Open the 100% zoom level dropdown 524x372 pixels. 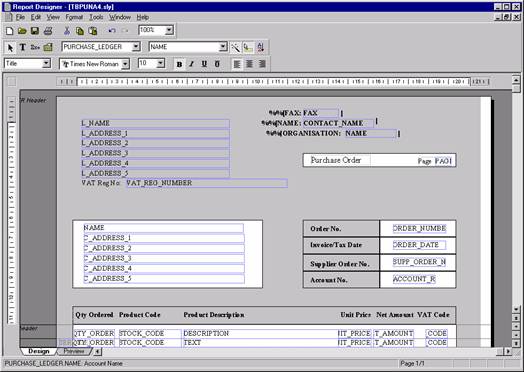[169, 30]
